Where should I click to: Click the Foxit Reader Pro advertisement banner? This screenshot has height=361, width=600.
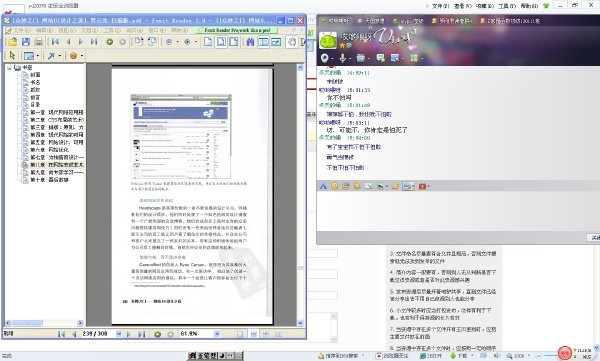pyautogui.click(x=236, y=30)
